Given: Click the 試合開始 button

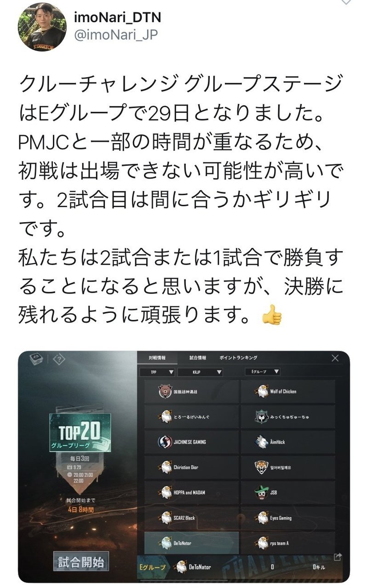Looking at the screenshot, I should pos(80,562).
